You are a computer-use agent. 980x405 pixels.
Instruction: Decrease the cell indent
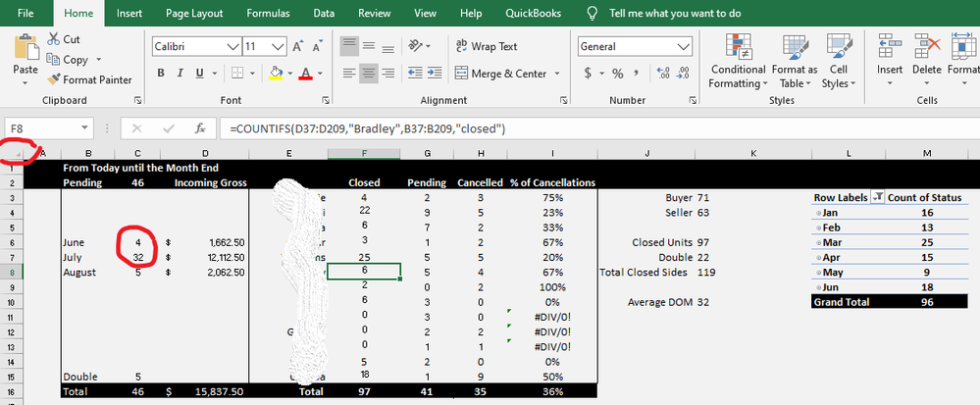[x=415, y=74]
